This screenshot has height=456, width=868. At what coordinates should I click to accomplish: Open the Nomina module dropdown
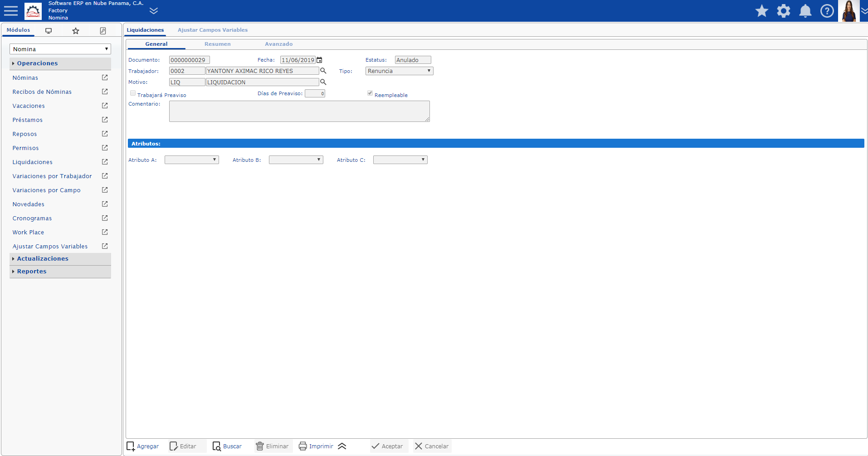click(x=60, y=49)
